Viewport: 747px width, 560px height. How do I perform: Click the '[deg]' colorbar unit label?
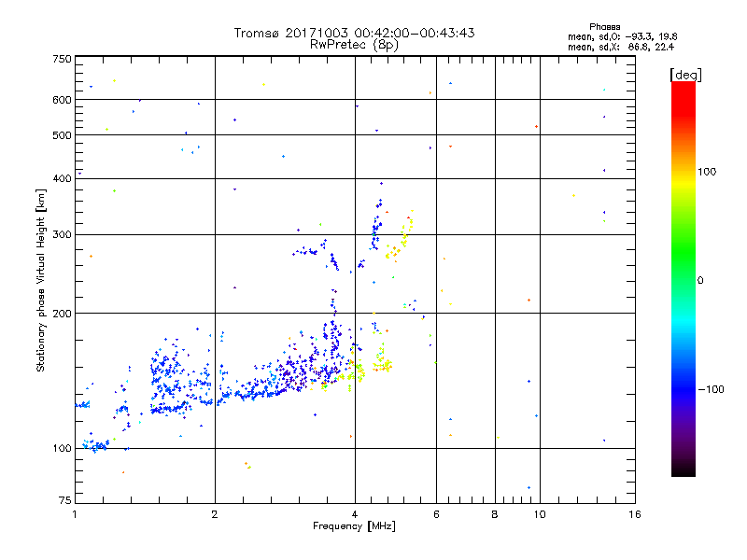(x=685, y=76)
